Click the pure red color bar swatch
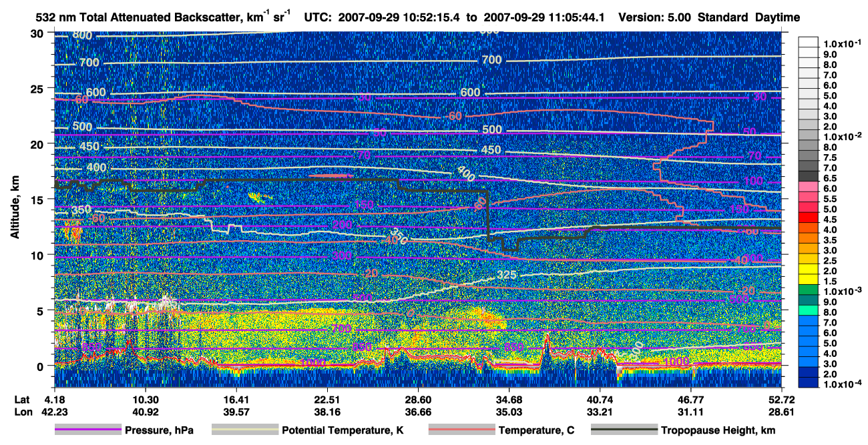Image resolution: width=868 pixels, height=445 pixels. coord(809,217)
